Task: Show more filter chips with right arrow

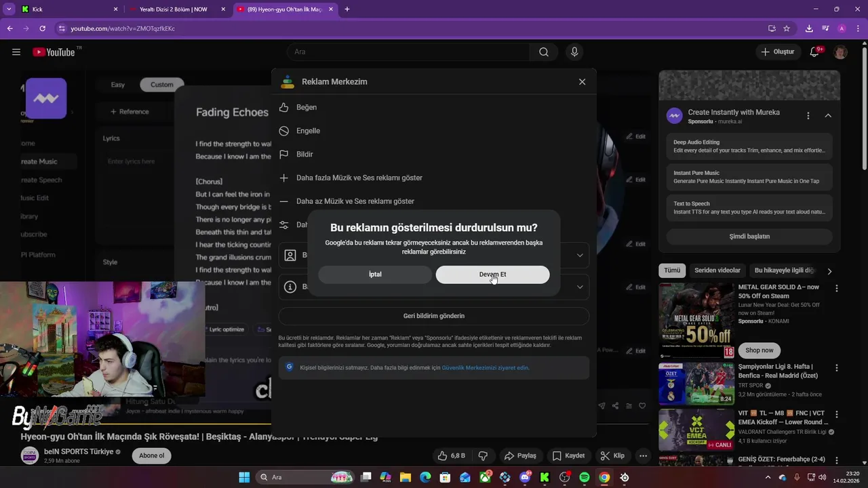Action: coord(829,271)
